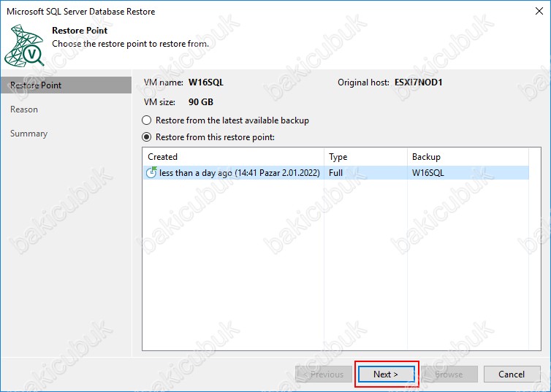551x392 pixels.
Task: Sort by the Backup column header
Action: pos(468,157)
